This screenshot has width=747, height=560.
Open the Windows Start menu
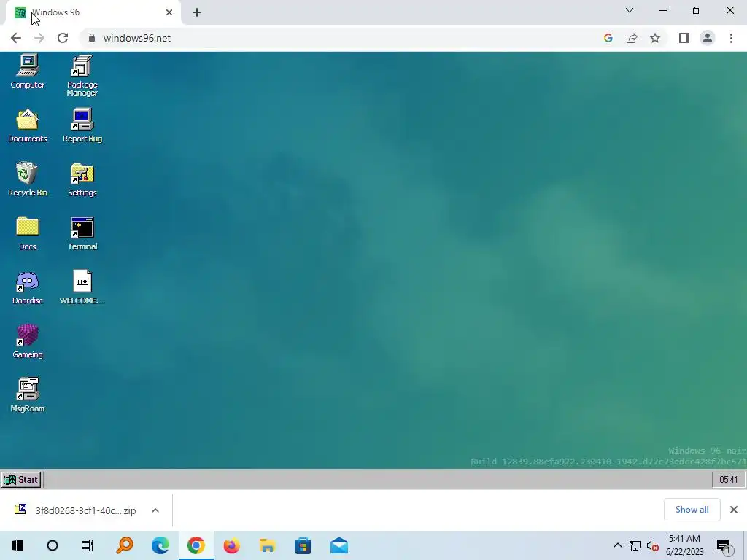[18, 545]
